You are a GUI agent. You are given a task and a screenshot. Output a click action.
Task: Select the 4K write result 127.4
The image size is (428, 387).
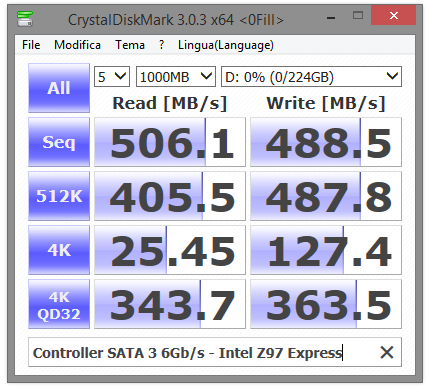326,250
